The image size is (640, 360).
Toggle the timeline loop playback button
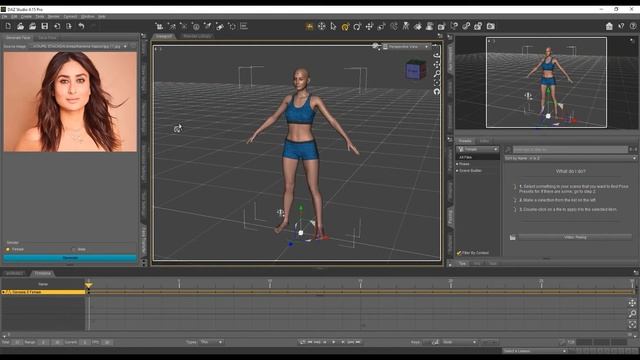(x=302, y=342)
